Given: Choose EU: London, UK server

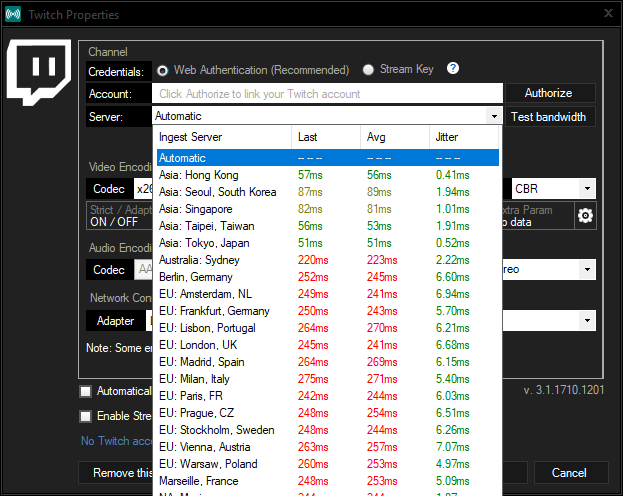Looking at the screenshot, I should pos(328,345).
